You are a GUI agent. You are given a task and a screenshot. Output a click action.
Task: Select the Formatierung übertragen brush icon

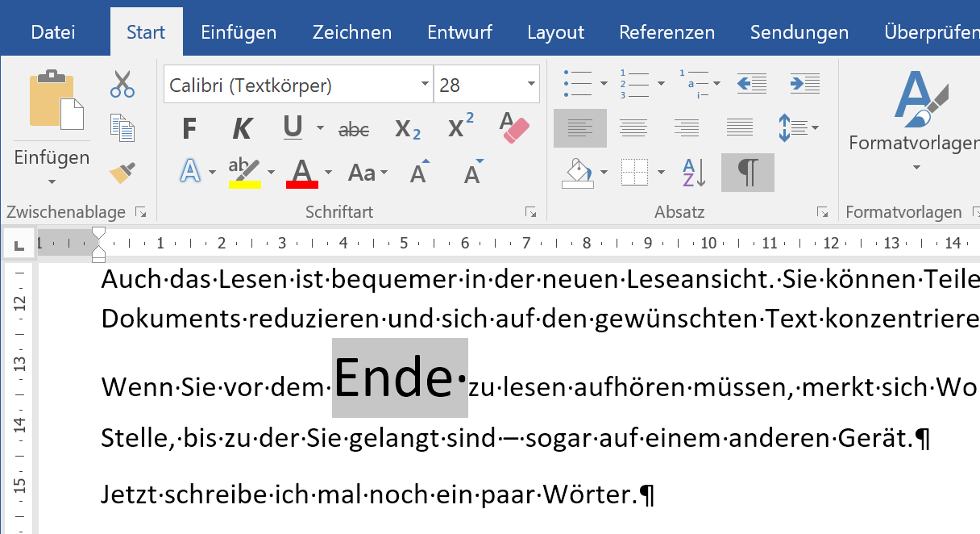coord(122,172)
